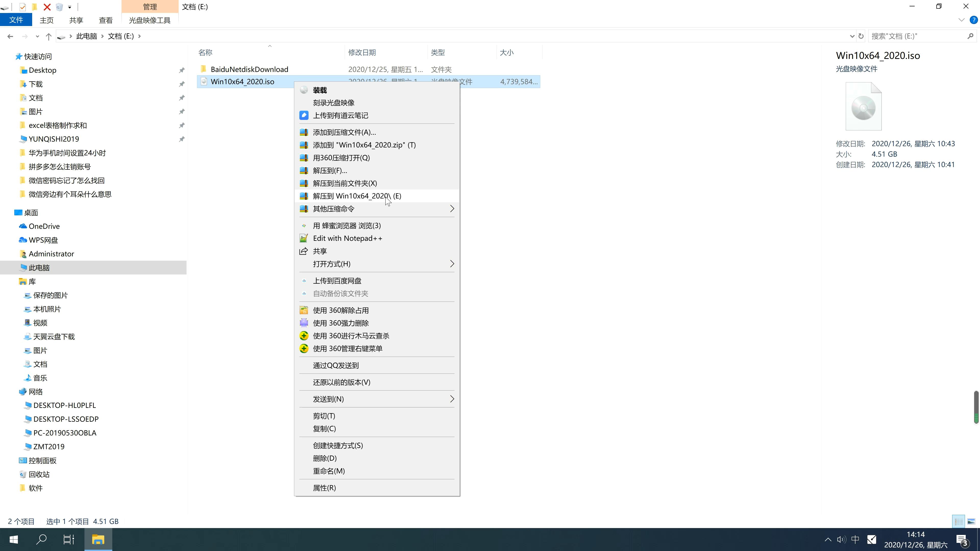Click 属性(R) to view file properties
980x551 pixels.
(x=324, y=487)
